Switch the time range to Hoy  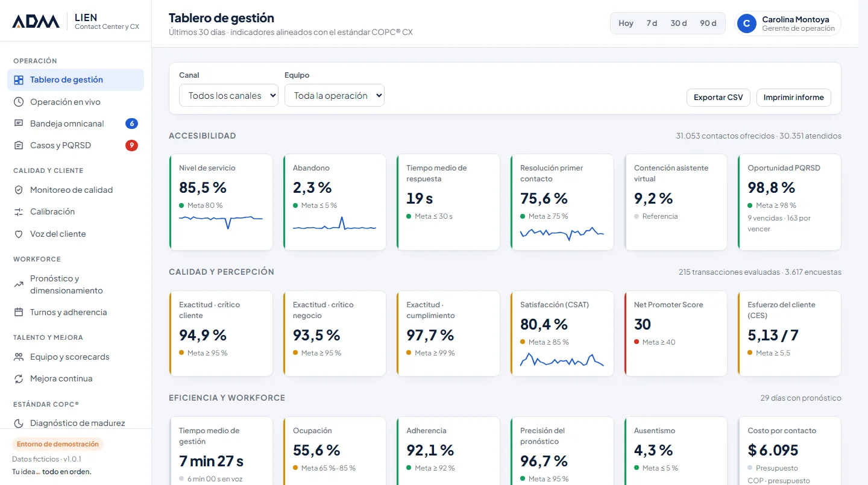626,23
